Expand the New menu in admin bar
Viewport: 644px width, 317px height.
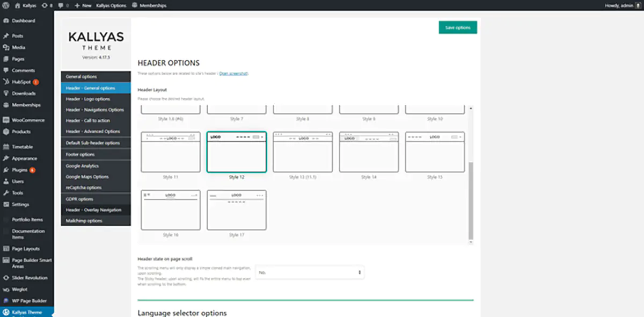pos(83,5)
